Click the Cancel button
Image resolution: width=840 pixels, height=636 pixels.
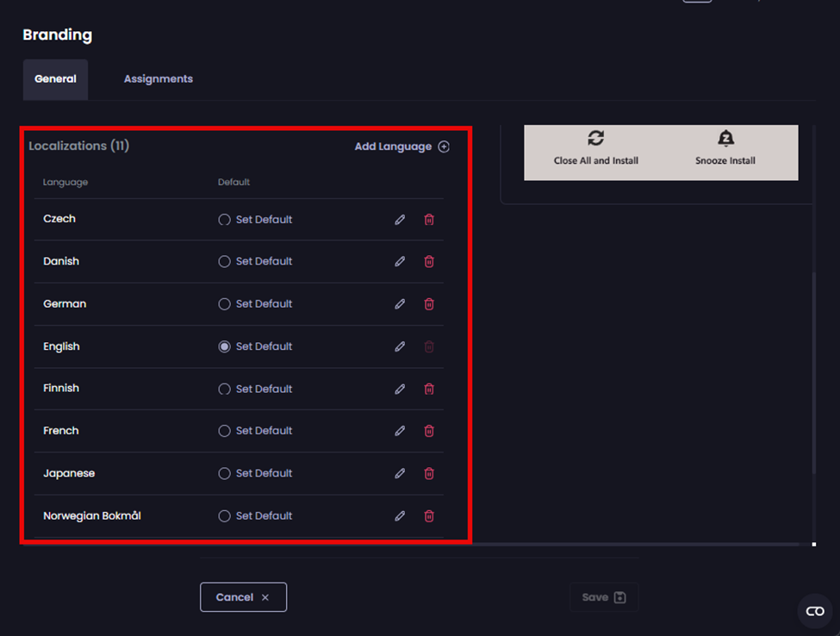coord(243,596)
